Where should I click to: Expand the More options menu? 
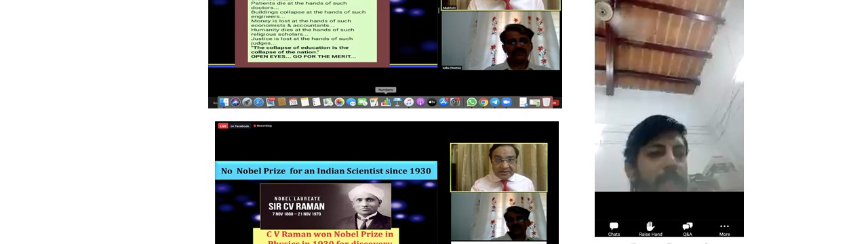724,228
